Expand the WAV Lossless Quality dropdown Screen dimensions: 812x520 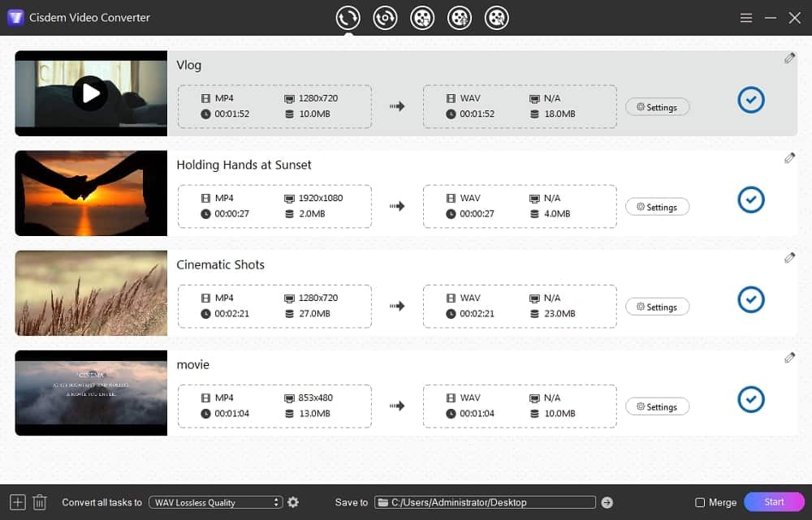pyautogui.click(x=216, y=502)
